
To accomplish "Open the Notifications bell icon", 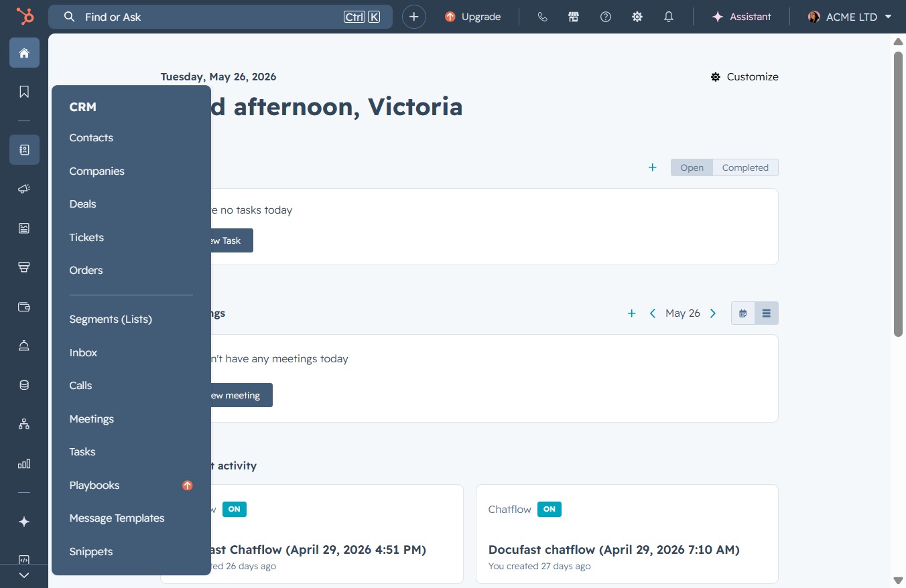I will [669, 17].
